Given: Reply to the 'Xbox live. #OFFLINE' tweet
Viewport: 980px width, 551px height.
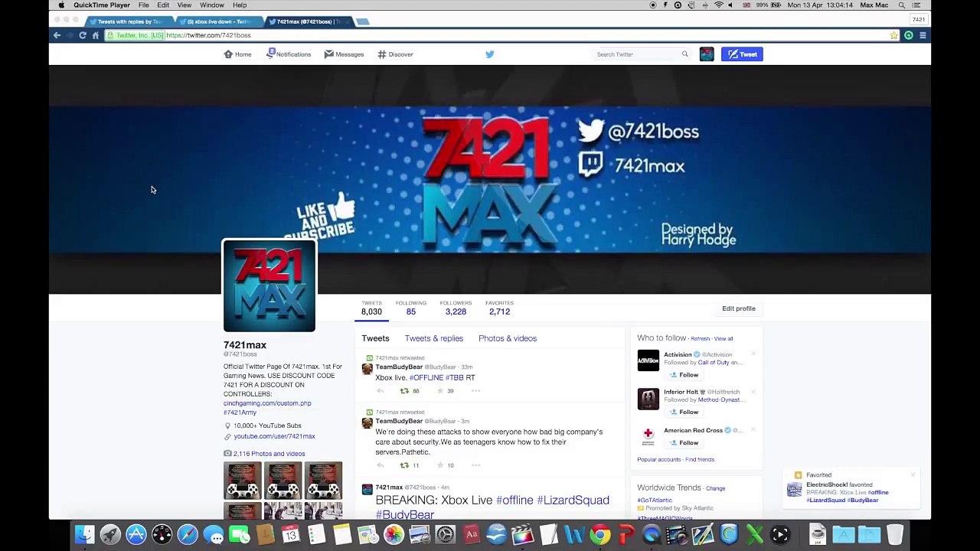Looking at the screenshot, I should (x=381, y=391).
